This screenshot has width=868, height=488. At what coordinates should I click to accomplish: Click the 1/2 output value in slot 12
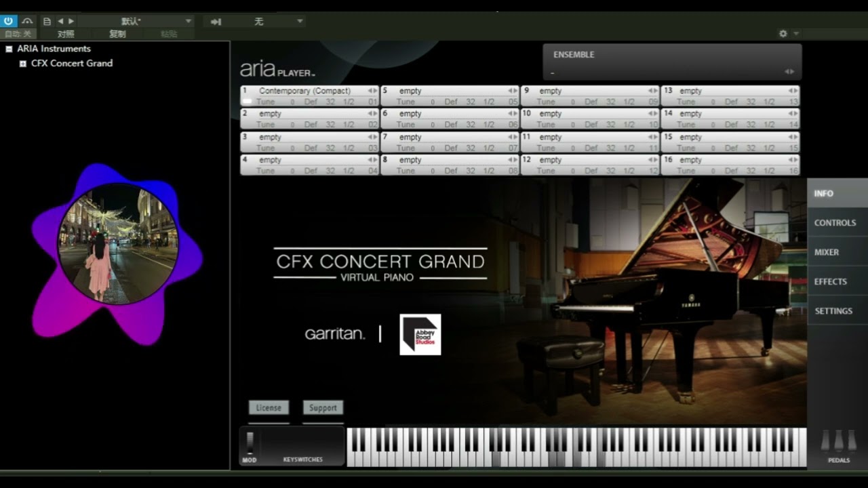pos(629,171)
